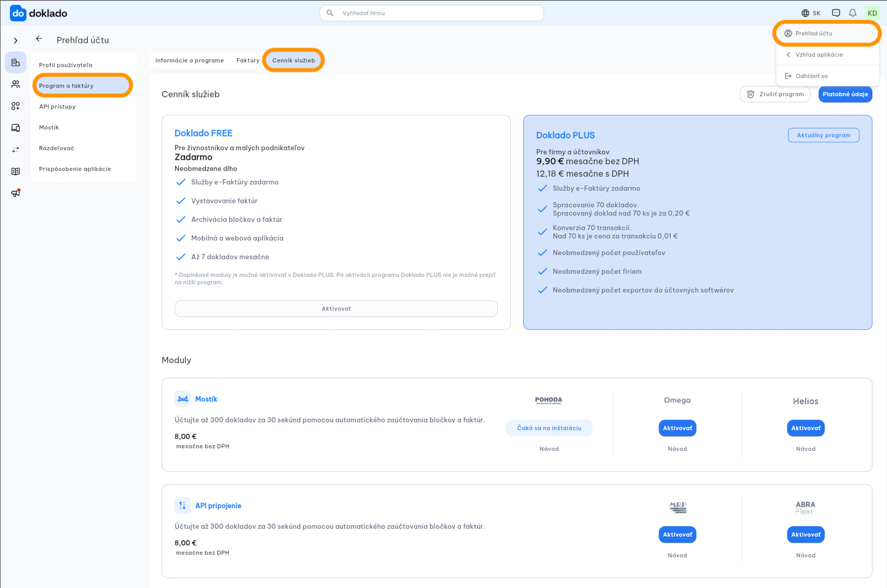Open the notifications bell
This screenshot has height=588, width=887.
(853, 13)
